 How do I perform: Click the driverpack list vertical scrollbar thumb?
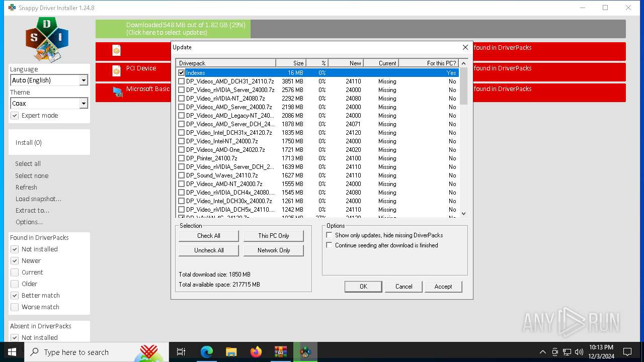coord(463,86)
